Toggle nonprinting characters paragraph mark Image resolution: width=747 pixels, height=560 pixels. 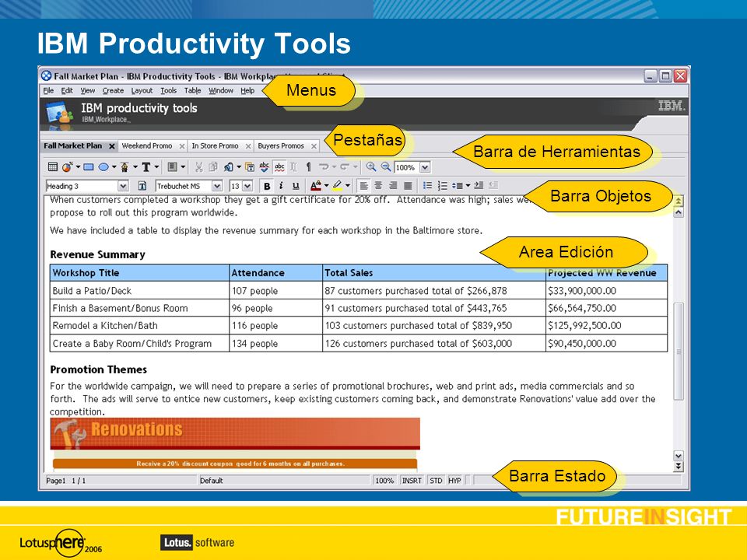coord(309,167)
